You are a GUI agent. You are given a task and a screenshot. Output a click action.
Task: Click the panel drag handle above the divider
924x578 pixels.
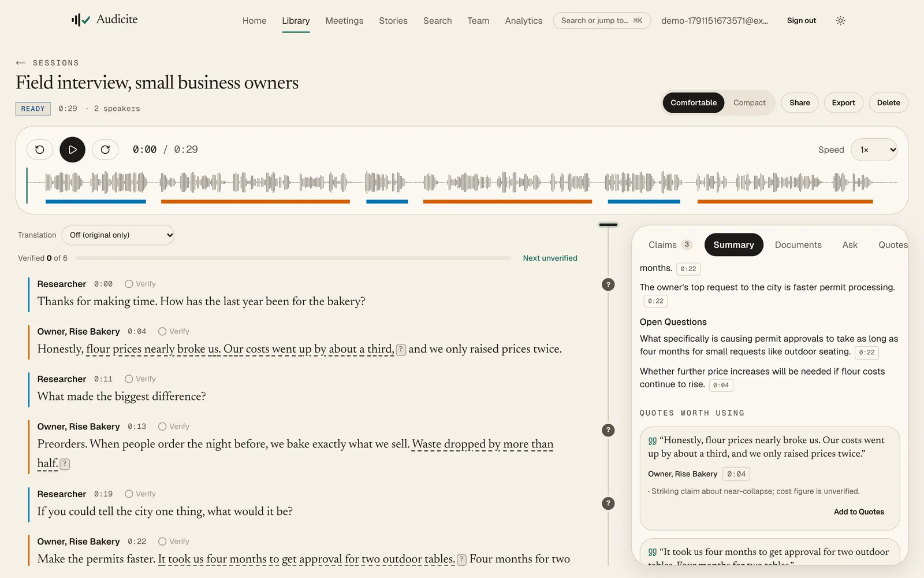pyautogui.click(x=608, y=225)
